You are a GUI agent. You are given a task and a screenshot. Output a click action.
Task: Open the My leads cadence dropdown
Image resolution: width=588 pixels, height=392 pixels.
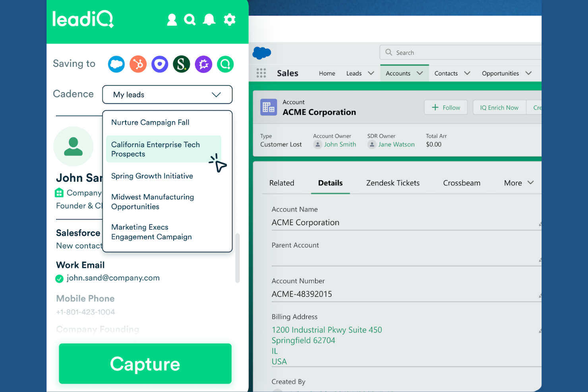pyautogui.click(x=167, y=95)
